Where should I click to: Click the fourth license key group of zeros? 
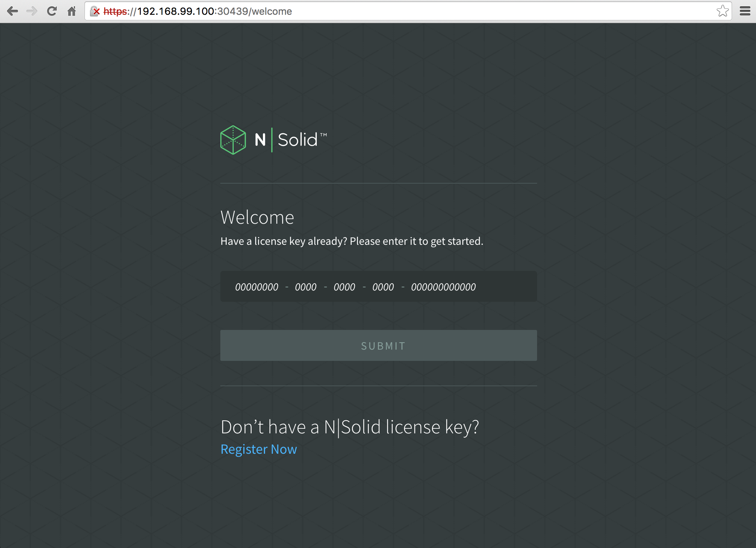pyautogui.click(x=383, y=287)
